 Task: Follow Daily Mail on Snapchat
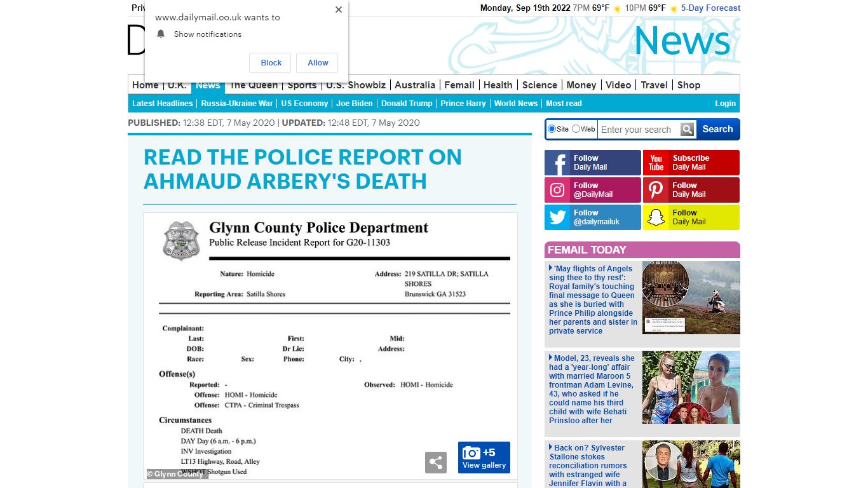pyautogui.click(x=691, y=217)
